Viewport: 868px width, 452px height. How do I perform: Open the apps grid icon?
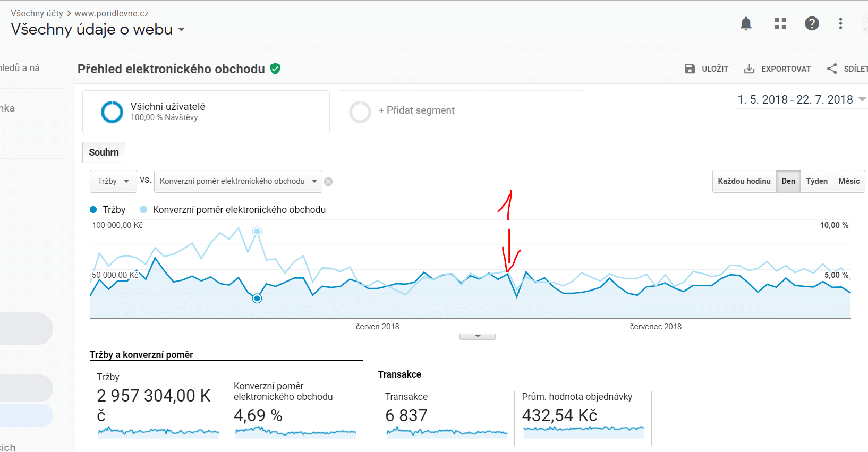pos(780,23)
